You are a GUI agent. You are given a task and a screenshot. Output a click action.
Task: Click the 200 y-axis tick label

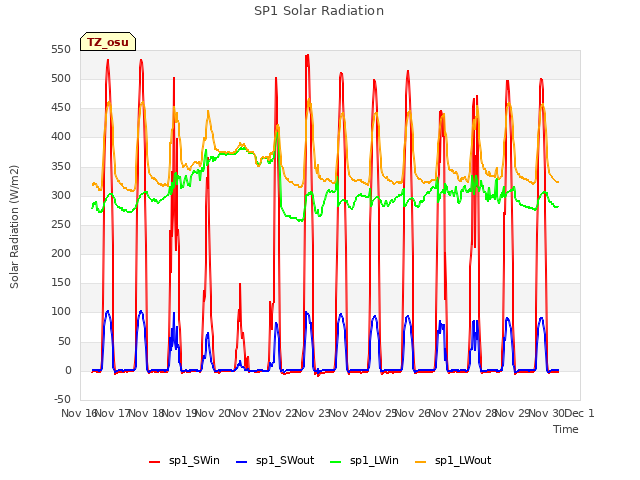coord(61,253)
